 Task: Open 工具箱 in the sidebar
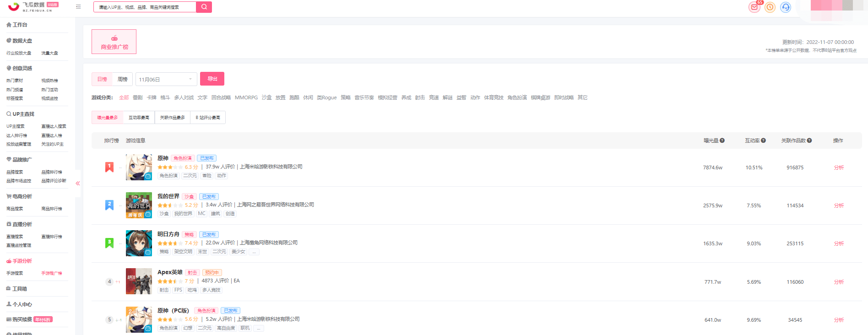(17, 289)
